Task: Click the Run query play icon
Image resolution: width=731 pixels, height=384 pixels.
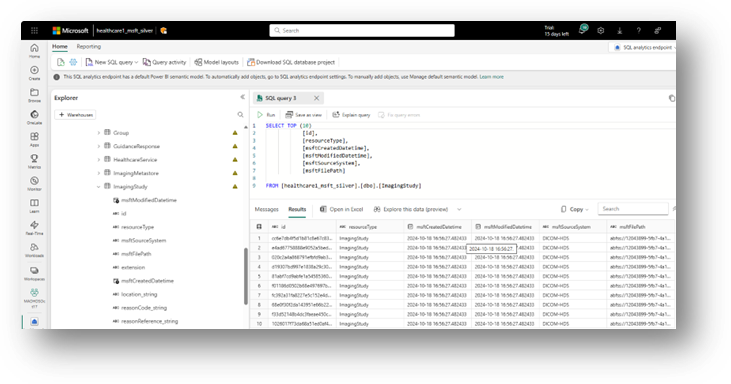Action: click(x=260, y=115)
